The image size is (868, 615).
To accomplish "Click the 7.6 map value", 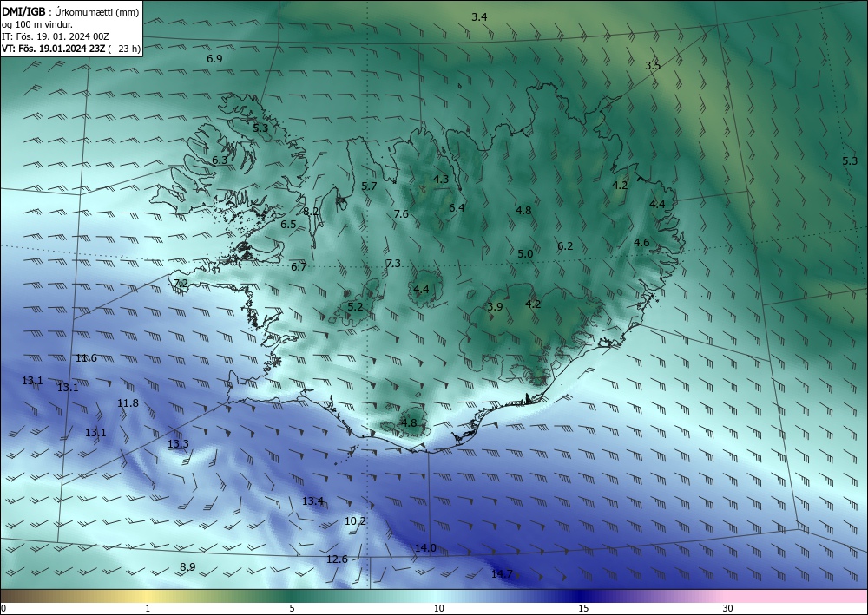I will pos(401,214).
